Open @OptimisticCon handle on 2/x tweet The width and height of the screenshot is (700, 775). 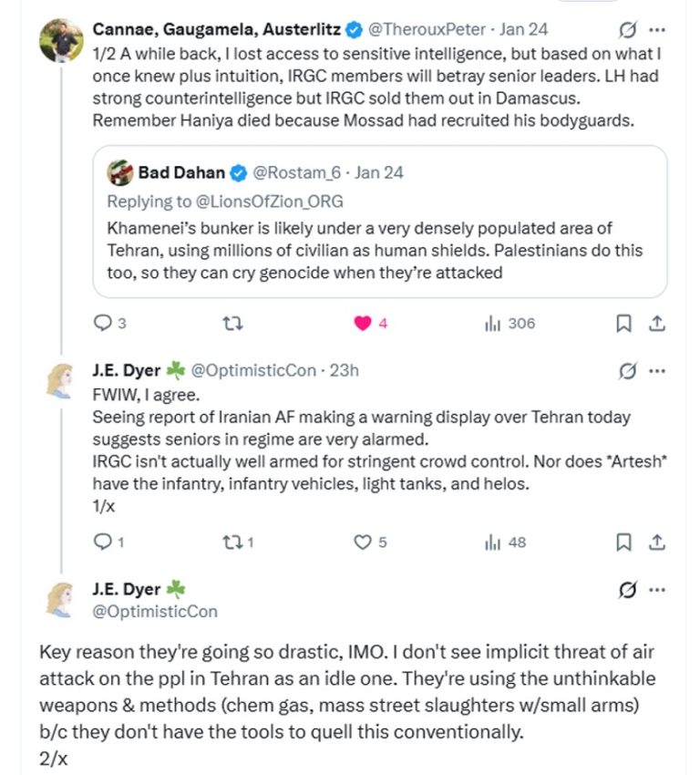click(x=155, y=611)
